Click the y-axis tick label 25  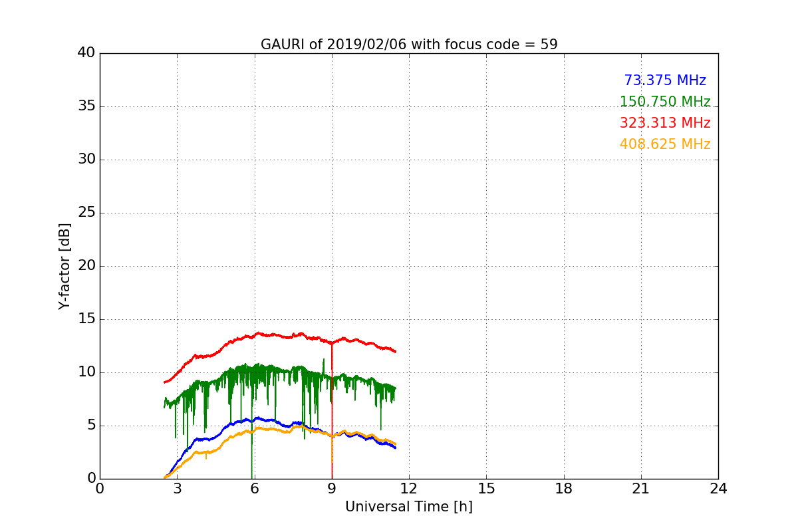pyautogui.click(x=86, y=213)
